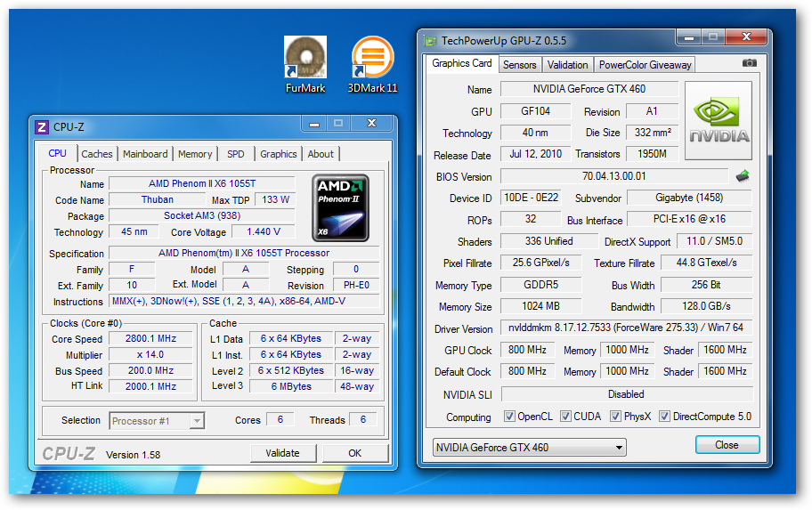Click the Shaders value 336 Unified
This screenshot has width=812, height=510.
[x=549, y=241]
